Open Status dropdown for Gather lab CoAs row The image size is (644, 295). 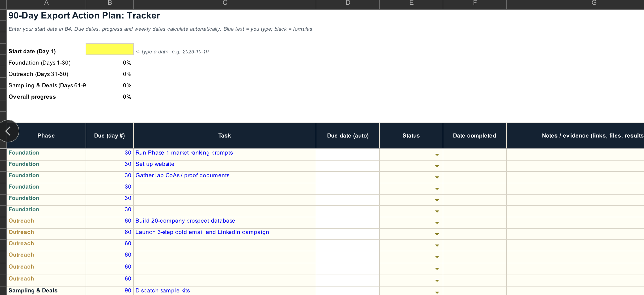point(437,177)
